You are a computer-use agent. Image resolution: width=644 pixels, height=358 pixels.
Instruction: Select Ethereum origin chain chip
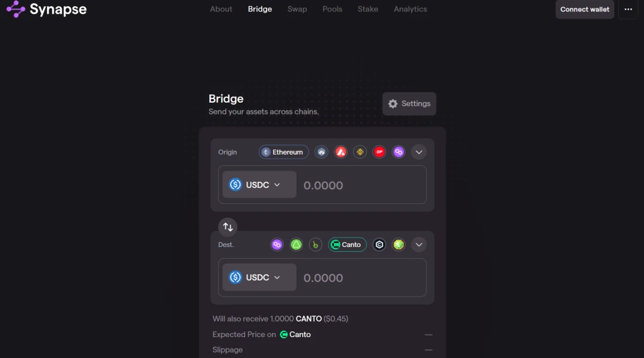283,152
